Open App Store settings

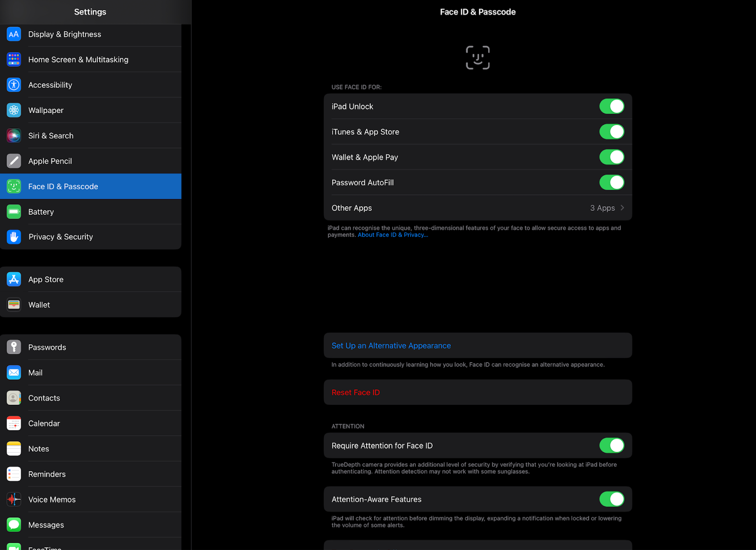91,279
